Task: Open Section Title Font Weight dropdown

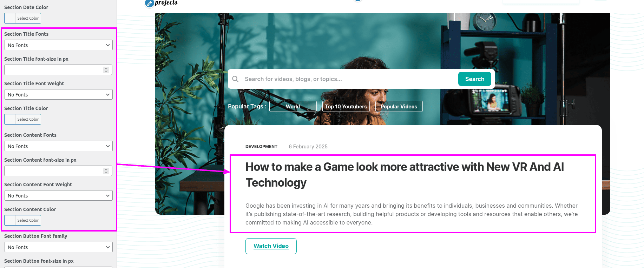Action: [58, 94]
